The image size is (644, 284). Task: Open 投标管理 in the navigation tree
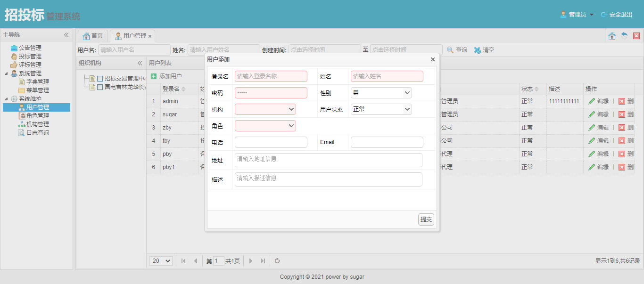tap(30, 56)
